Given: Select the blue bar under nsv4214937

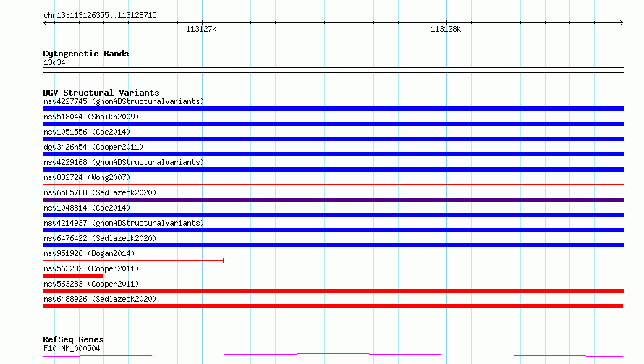Looking at the screenshot, I should click(333, 230).
